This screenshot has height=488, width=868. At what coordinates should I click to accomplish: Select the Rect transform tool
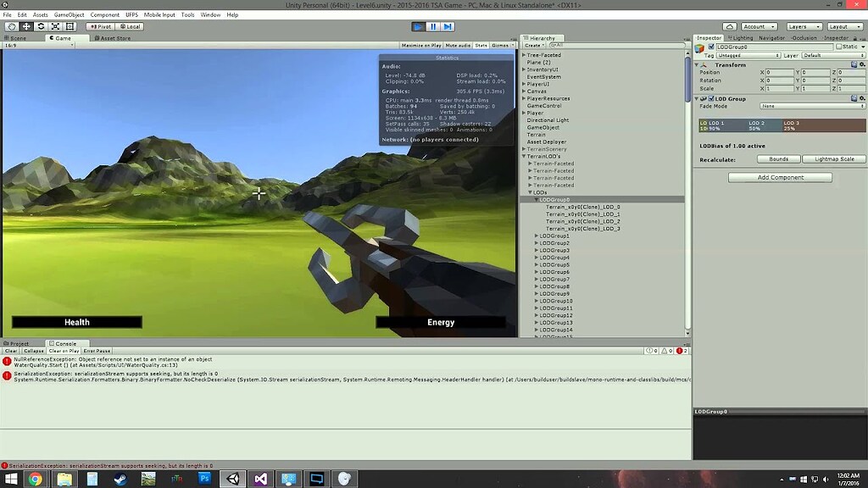(x=70, y=26)
